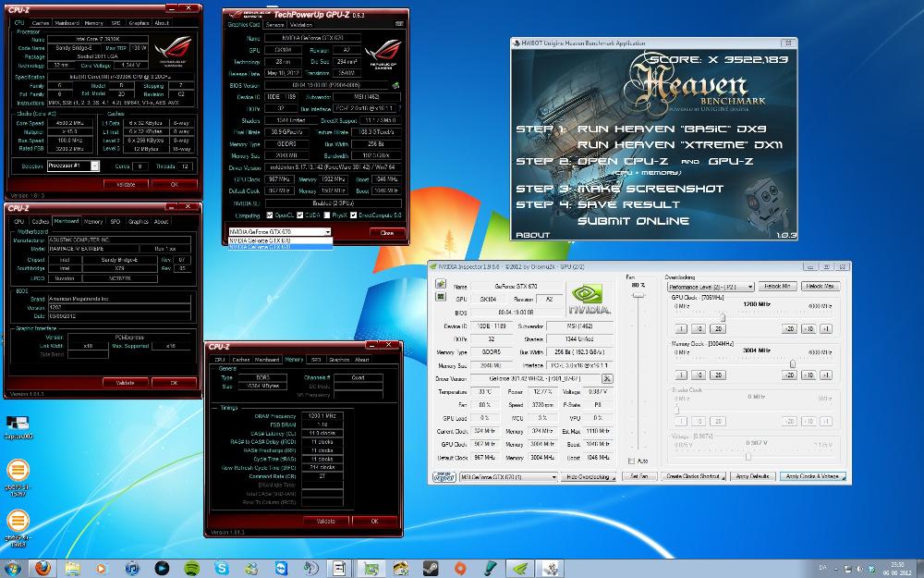Click Apply Defaults in NVIDIA Inspector

coord(752,476)
